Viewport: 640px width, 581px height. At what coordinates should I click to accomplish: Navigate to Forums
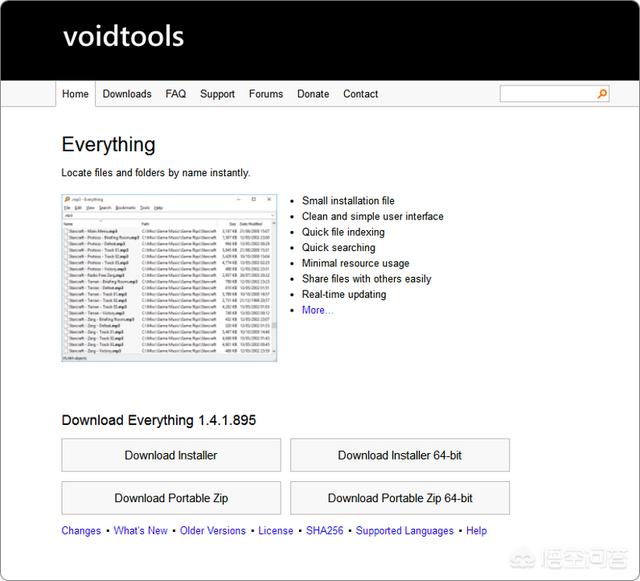(x=266, y=94)
